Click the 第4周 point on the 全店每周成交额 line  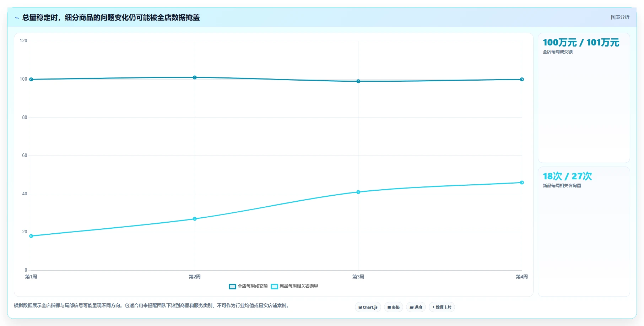pyautogui.click(x=522, y=80)
